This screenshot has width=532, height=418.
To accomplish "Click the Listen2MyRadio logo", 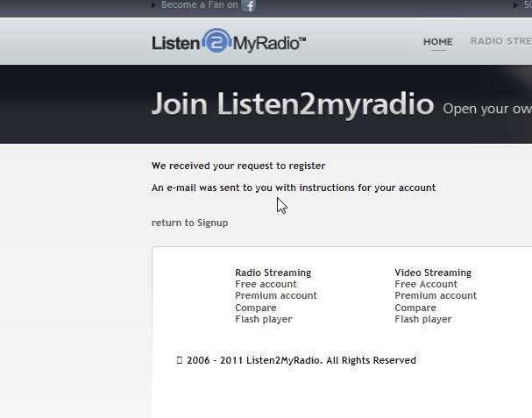I will [229, 41].
